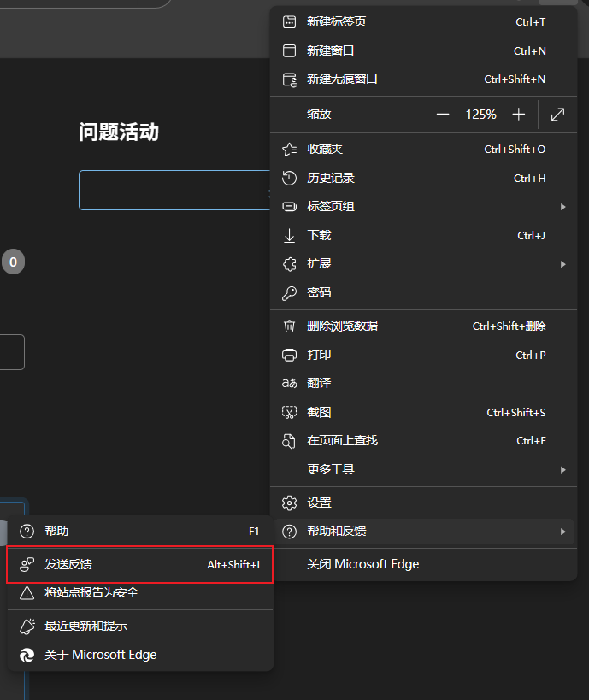Click the 新建窗口 window icon

click(289, 50)
